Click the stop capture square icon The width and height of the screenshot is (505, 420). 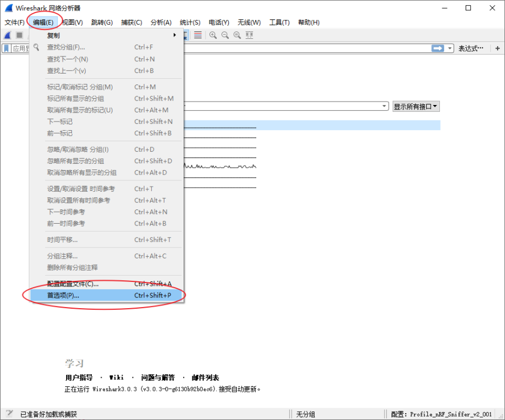pyautogui.click(x=19, y=35)
